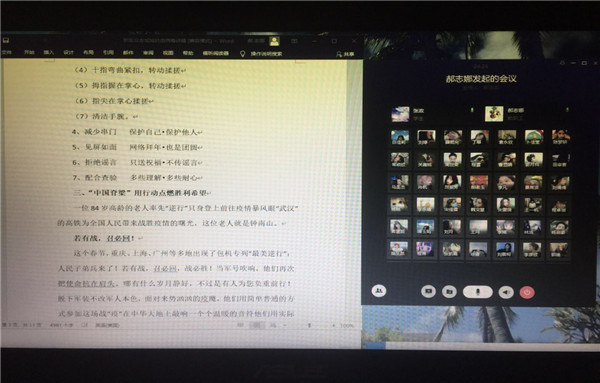Image resolution: width=600 pixels, height=383 pixels.
Task: Open ribbon display options icon in Word
Action: coord(294,41)
